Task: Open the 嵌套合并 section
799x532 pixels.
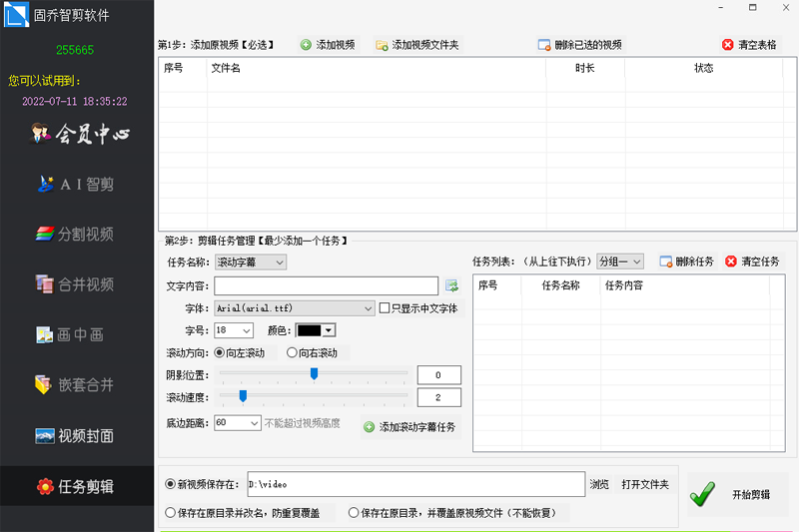Action: click(x=74, y=385)
